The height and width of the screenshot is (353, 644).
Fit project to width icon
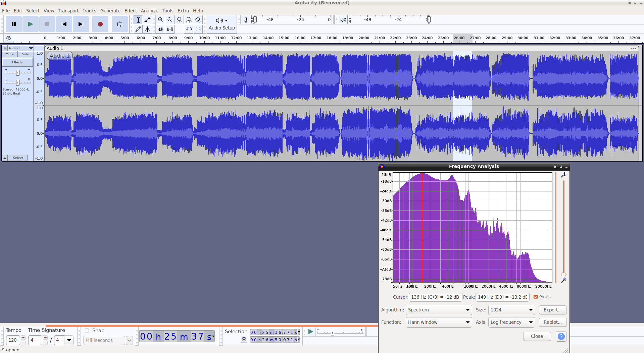click(x=189, y=20)
